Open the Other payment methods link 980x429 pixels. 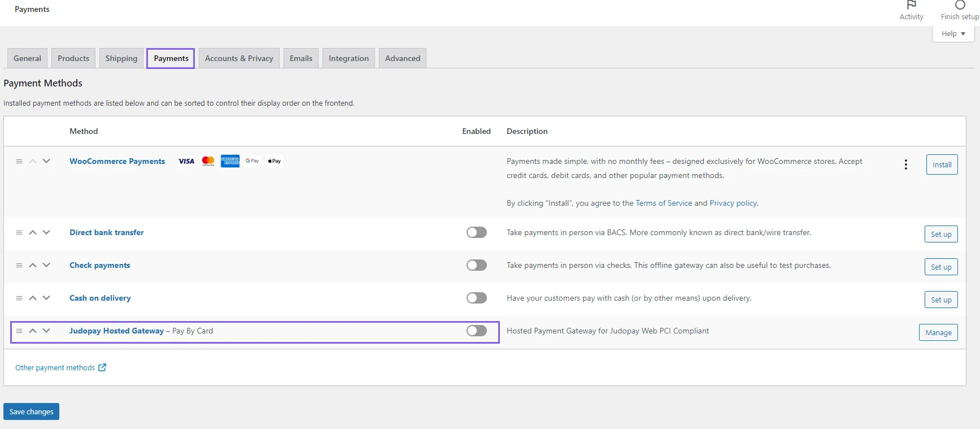coord(55,367)
